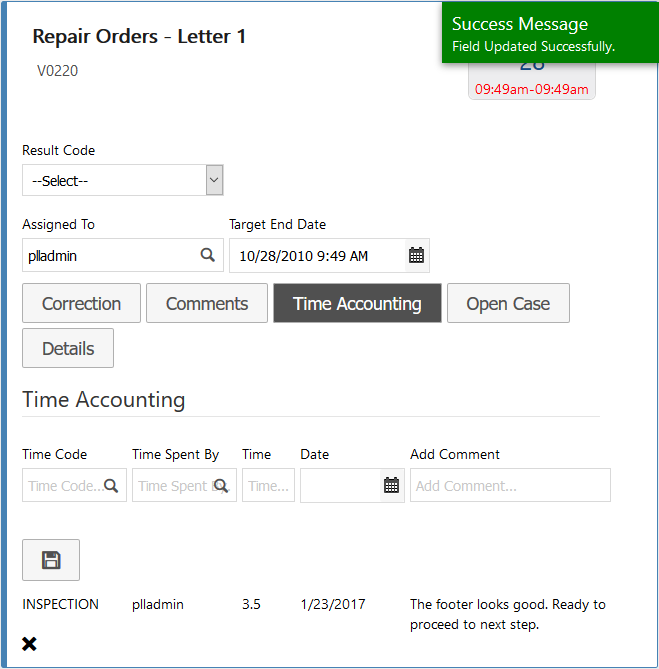The height and width of the screenshot is (669, 659).
Task: Click the black X delete icon
Action: click(30, 644)
